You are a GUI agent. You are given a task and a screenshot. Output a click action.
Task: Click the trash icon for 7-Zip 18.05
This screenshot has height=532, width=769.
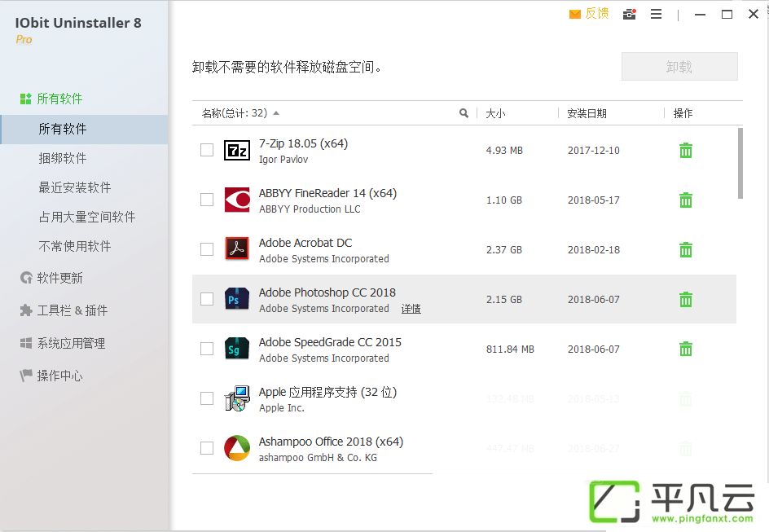(x=686, y=151)
